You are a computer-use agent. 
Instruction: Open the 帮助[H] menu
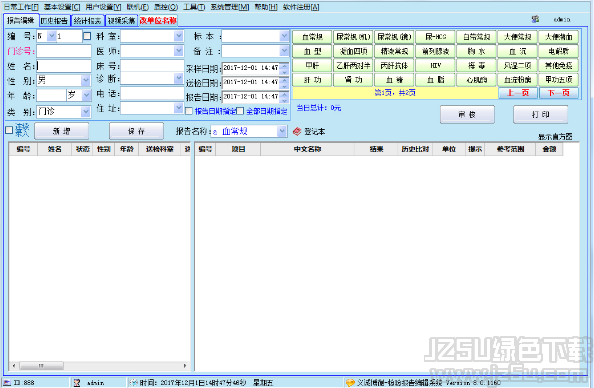[x=266, y=7]
